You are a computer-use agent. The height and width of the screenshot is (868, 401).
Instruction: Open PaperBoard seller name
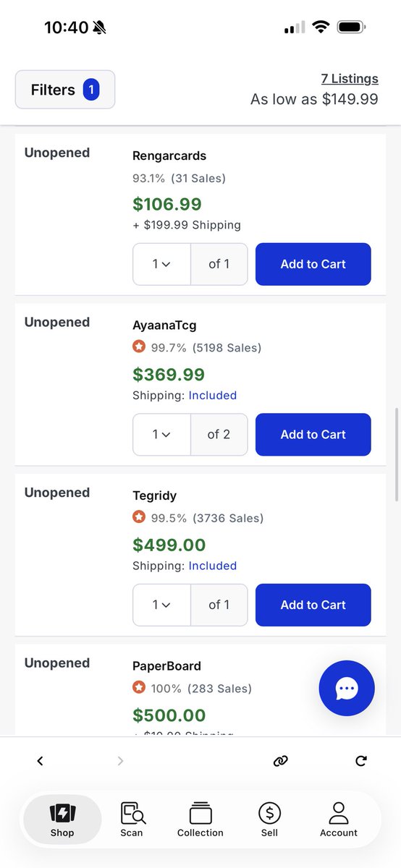(166, 665)
